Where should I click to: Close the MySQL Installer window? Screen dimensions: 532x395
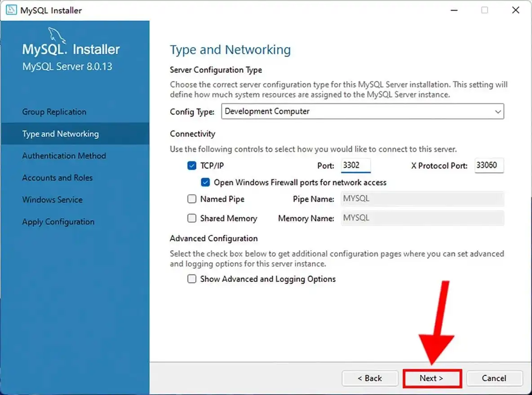point(515,10)
